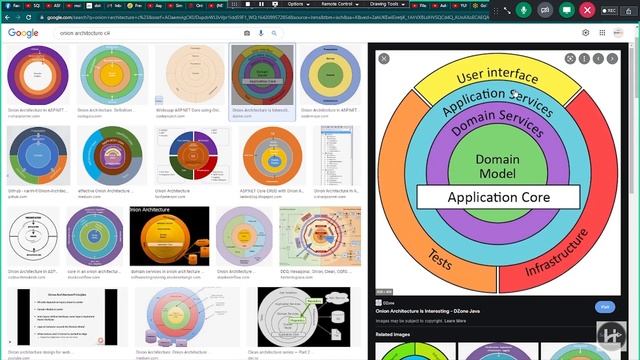
Task: Show next image in preview panel
Action: pyautogui.click(x=612, y=59)
